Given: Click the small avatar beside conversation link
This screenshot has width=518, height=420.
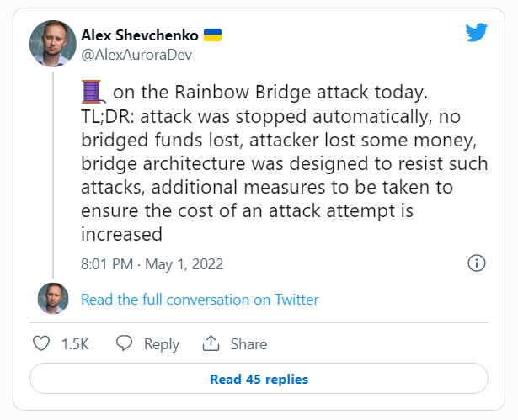Looking at the screenshot, I should tap(53, 299).
